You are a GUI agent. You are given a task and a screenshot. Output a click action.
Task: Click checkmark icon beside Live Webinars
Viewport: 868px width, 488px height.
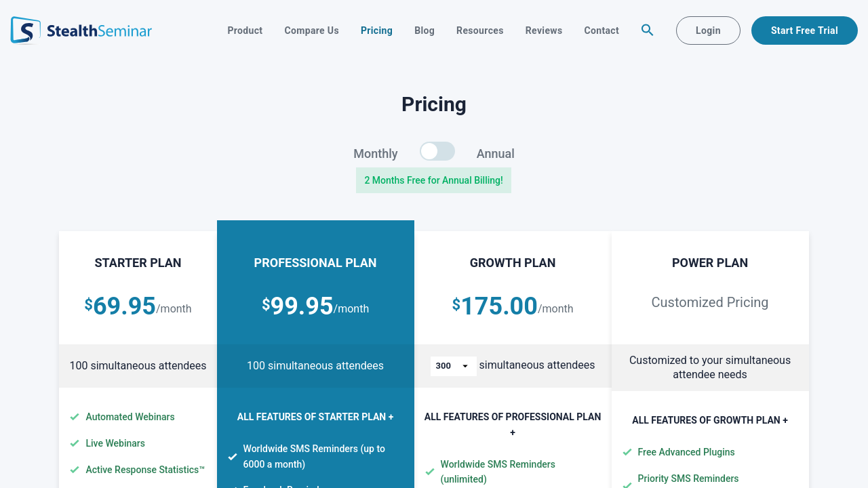tap(75, 443)
